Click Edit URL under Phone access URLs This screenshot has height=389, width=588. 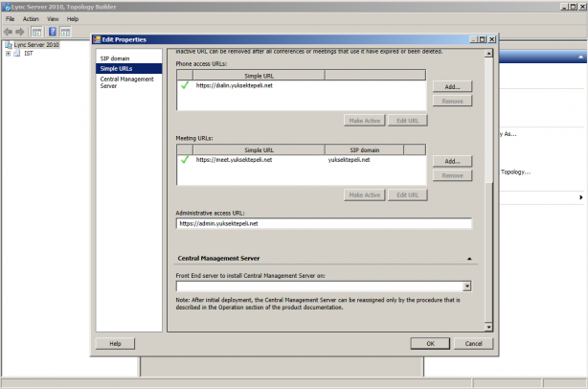(408, 121)
